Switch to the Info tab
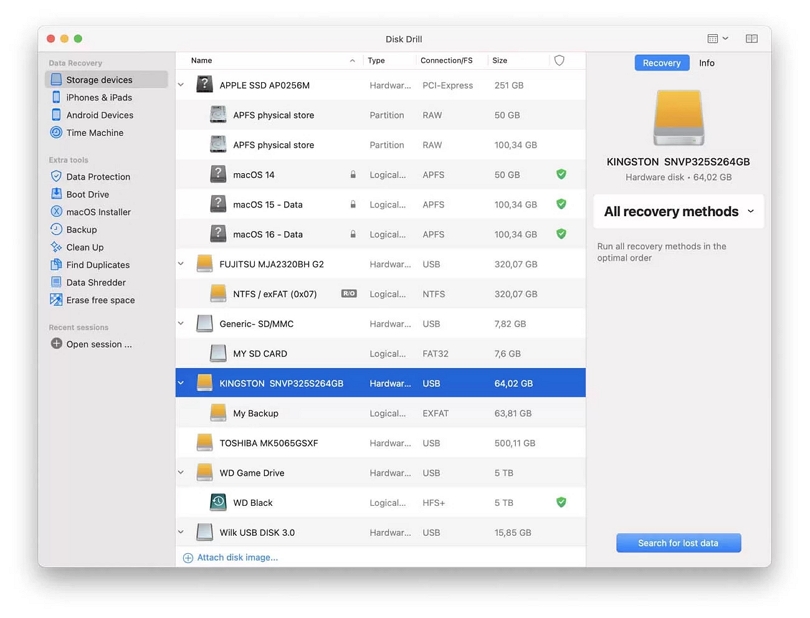The image size is (810, 618). (707, 63)
